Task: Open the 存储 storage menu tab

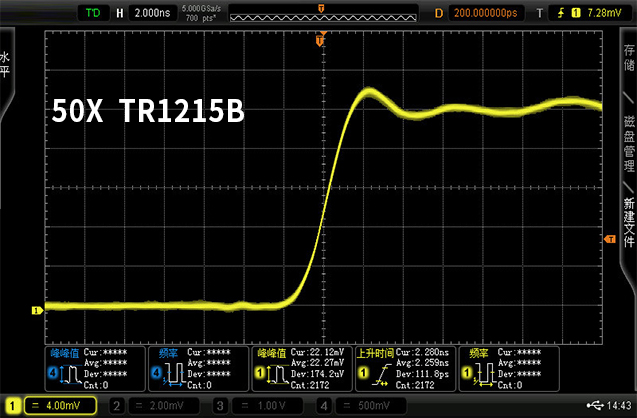Action: pos(629,57)
